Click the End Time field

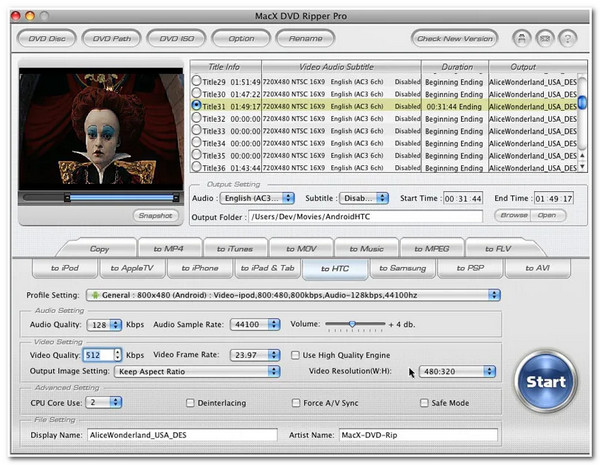[554, 199]
